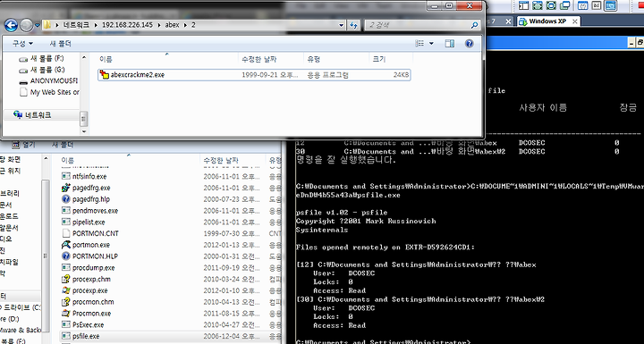Image resolution: width=644 pixels, height=344 pixels.
Task: Select pagedfrg.exe in the file list
Action: (86, 188)
